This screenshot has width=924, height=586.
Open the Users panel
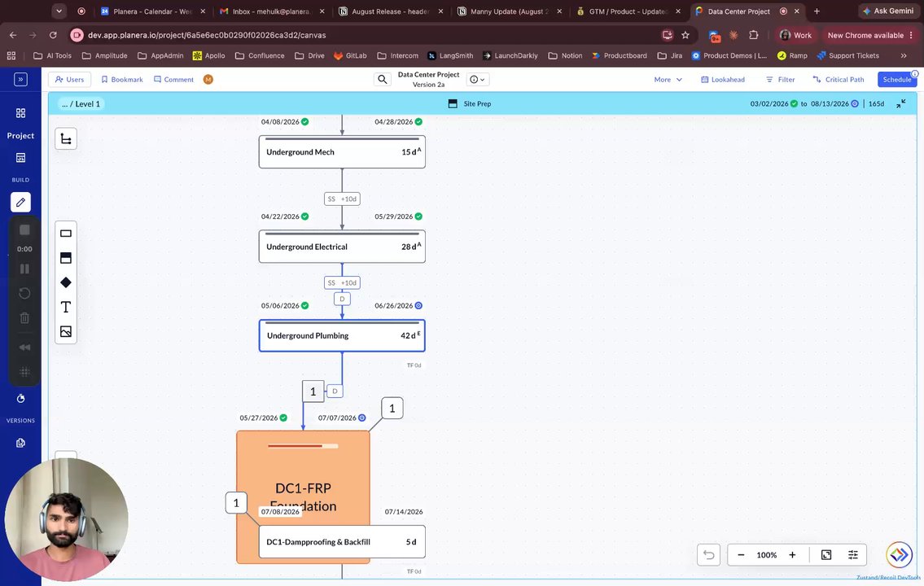tap(69, 80)
